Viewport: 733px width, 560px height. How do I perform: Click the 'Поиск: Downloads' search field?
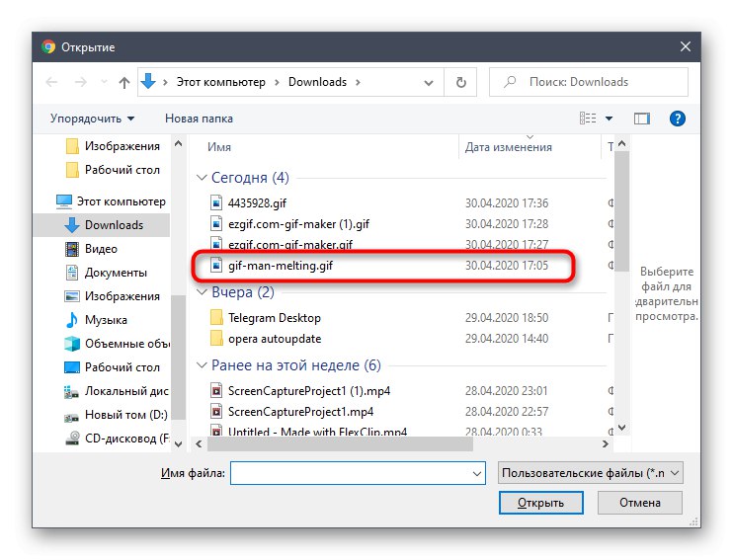(589, 82)
